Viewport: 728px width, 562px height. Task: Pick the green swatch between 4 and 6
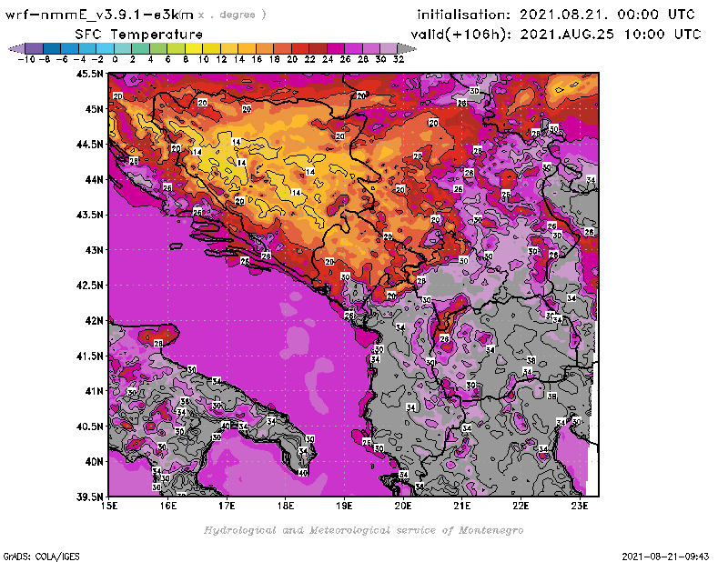pos(158,48)
